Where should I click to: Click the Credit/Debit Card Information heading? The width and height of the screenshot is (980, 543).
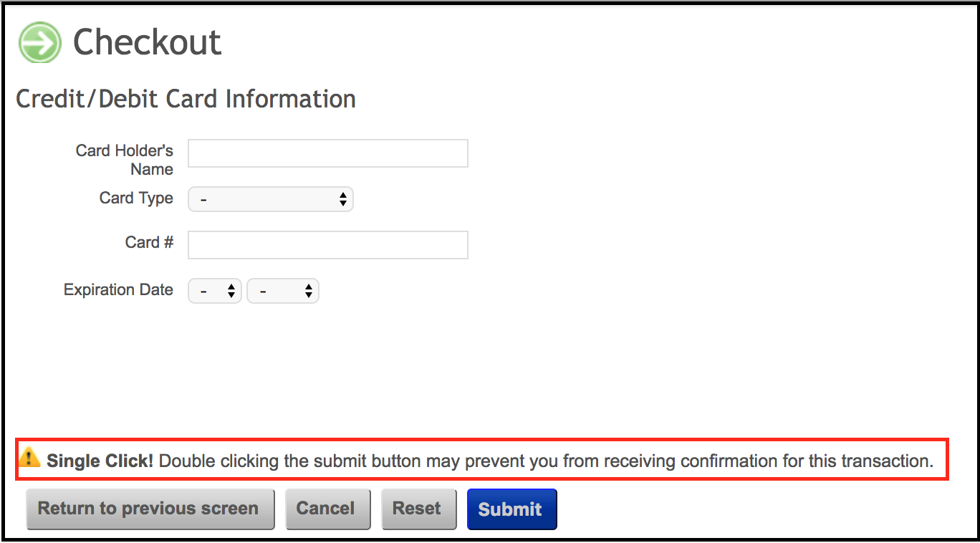pyautogui.click(x=186, y=99)
